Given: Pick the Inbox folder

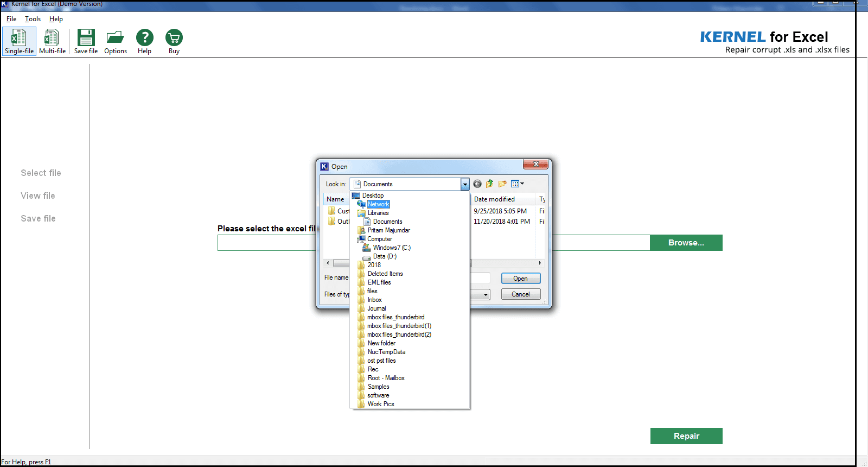Looking at the screenshot, I should point(375,300).
